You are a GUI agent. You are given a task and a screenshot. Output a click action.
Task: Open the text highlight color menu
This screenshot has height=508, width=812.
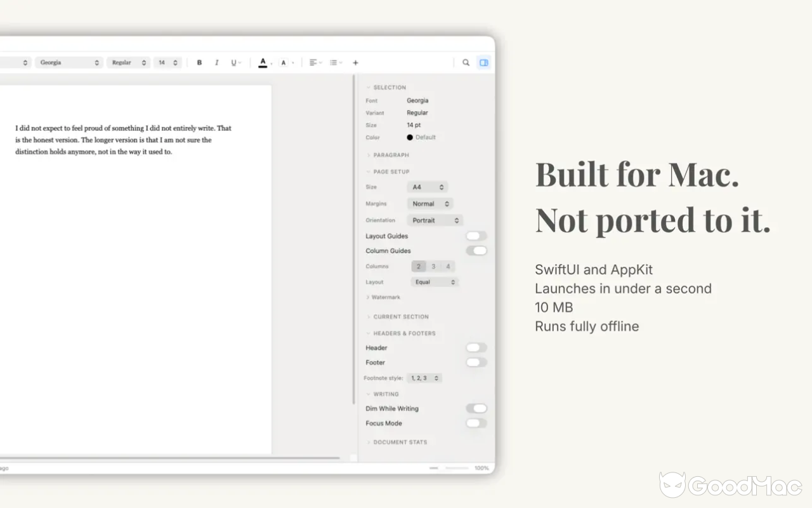point(285,63)
